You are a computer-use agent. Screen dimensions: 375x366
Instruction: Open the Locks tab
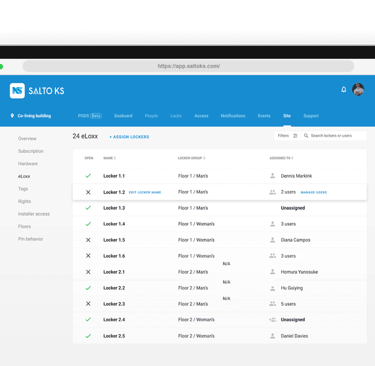click(176, 116)
